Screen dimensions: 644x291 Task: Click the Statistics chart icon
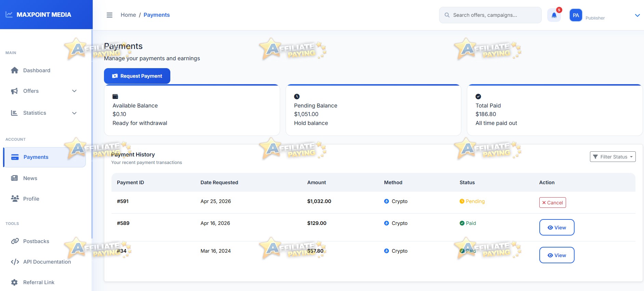14,113
